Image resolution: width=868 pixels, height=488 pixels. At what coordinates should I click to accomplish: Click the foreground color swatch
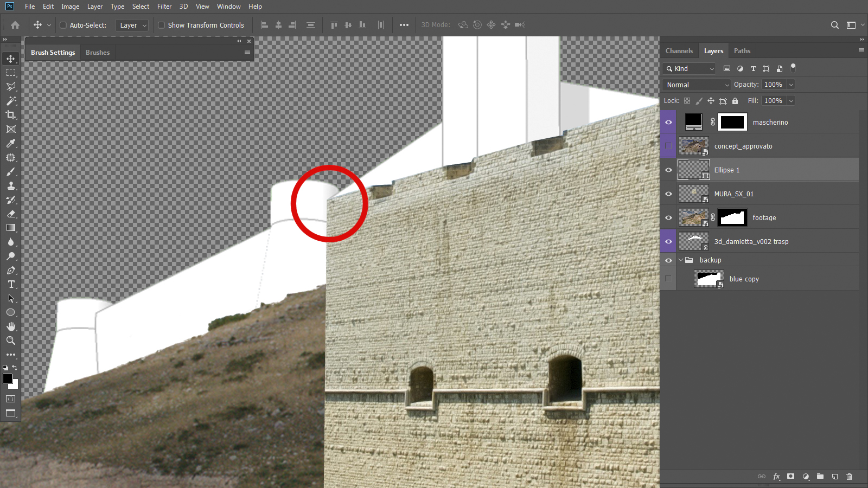8,378
